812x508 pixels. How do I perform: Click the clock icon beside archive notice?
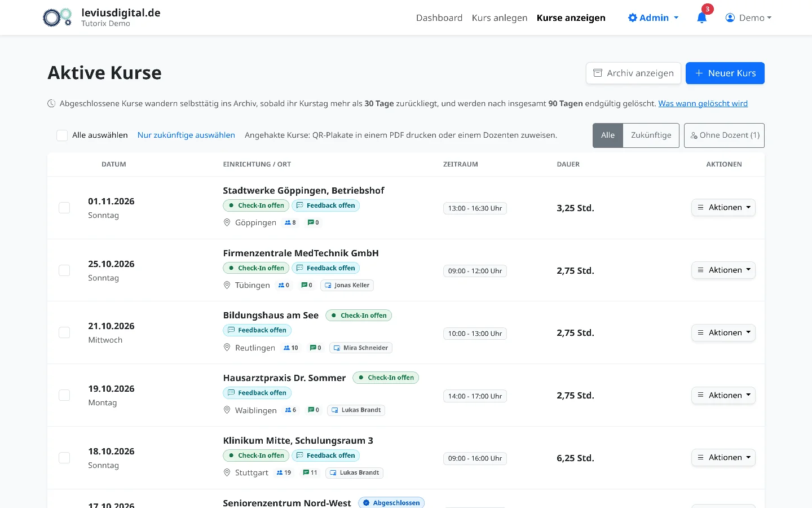51,103
